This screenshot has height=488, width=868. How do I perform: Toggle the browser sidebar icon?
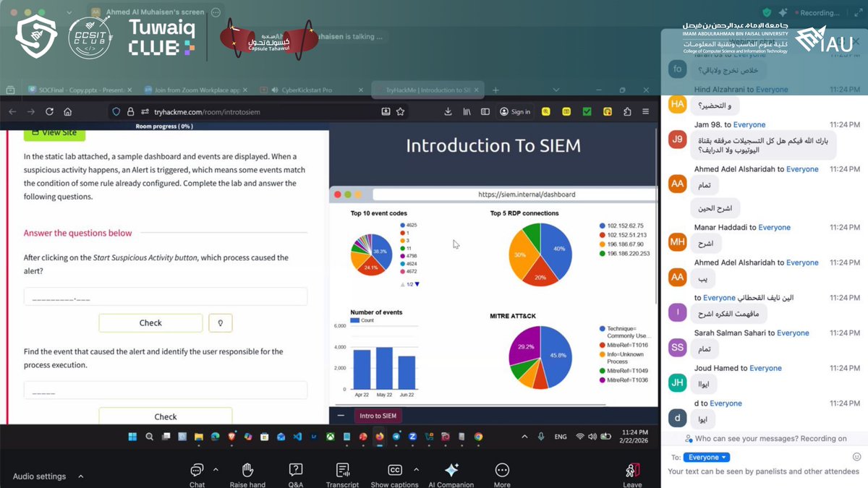tap(485, 111)
